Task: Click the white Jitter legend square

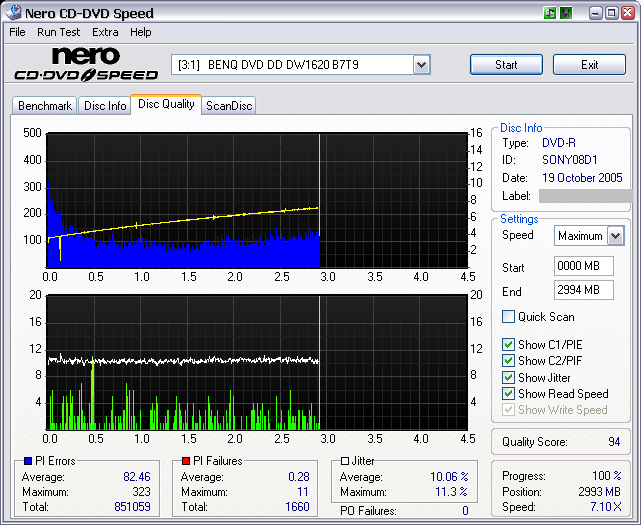Action: [345, 461]
